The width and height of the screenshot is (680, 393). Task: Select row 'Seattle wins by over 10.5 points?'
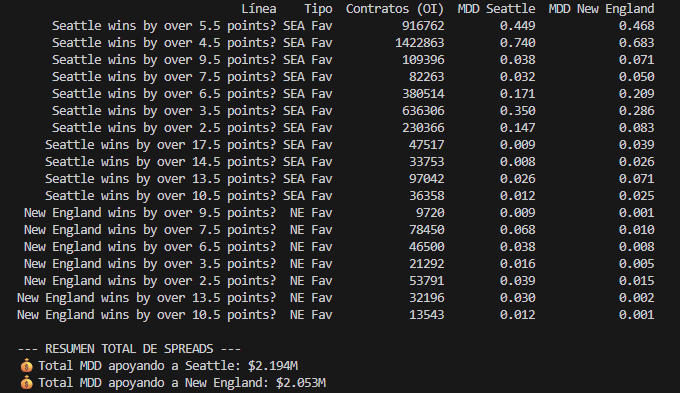(x=350, y=196)
